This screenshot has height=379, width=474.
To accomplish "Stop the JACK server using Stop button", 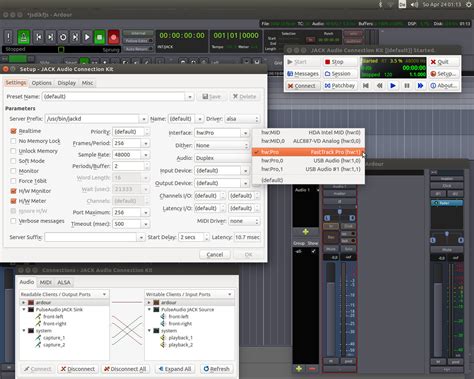I will coord(340,62).
